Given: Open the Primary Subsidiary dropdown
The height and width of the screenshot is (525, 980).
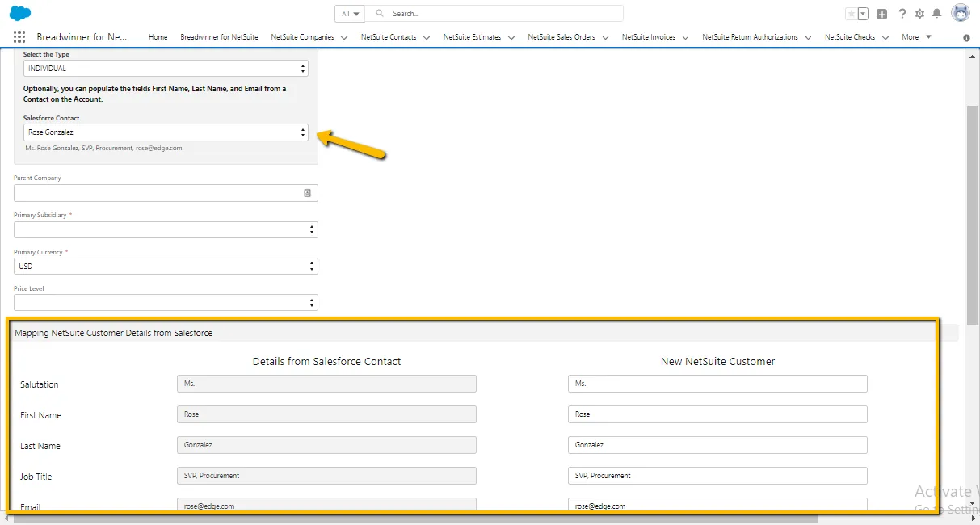Looking at the screenshot, I should (x=166, y=229).
